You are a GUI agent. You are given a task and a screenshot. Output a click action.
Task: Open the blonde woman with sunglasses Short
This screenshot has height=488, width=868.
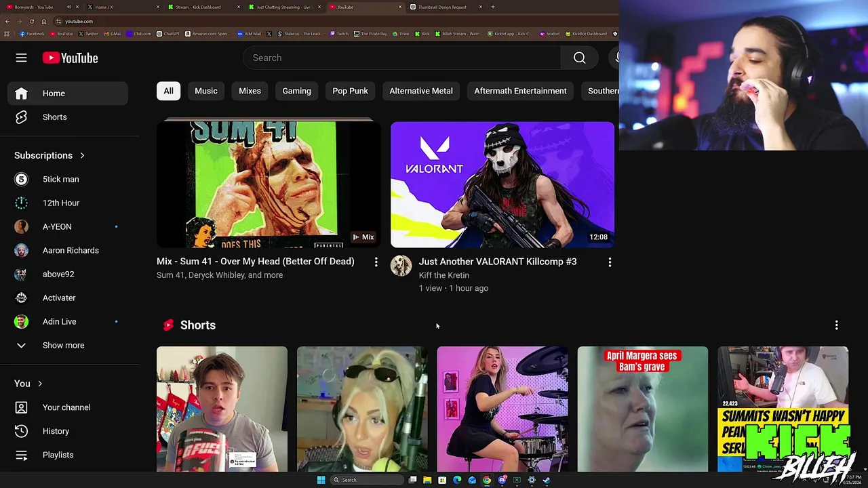(x=362, y=409)
